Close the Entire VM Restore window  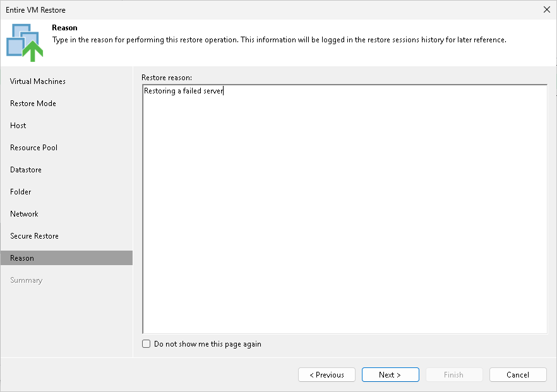point(546,9)
